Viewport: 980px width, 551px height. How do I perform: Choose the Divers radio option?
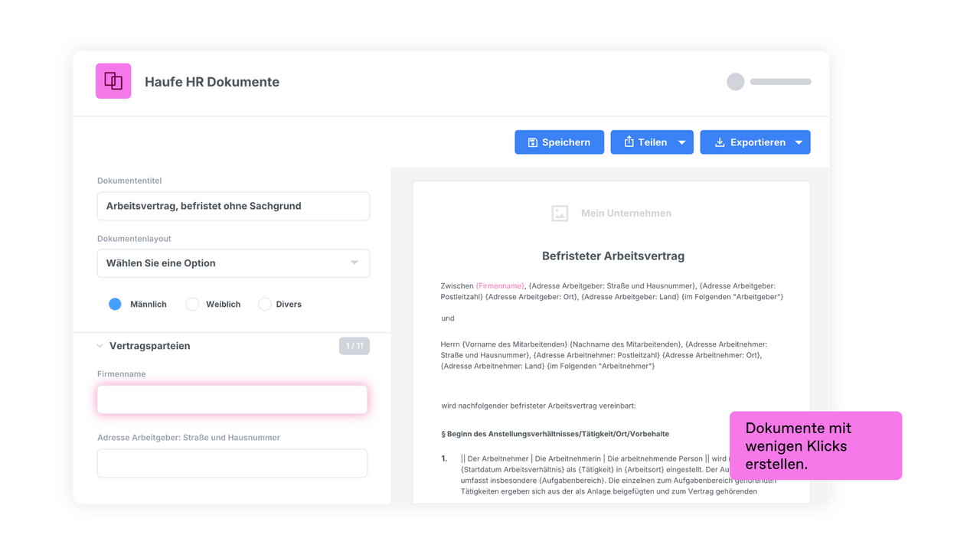(264, 304)
